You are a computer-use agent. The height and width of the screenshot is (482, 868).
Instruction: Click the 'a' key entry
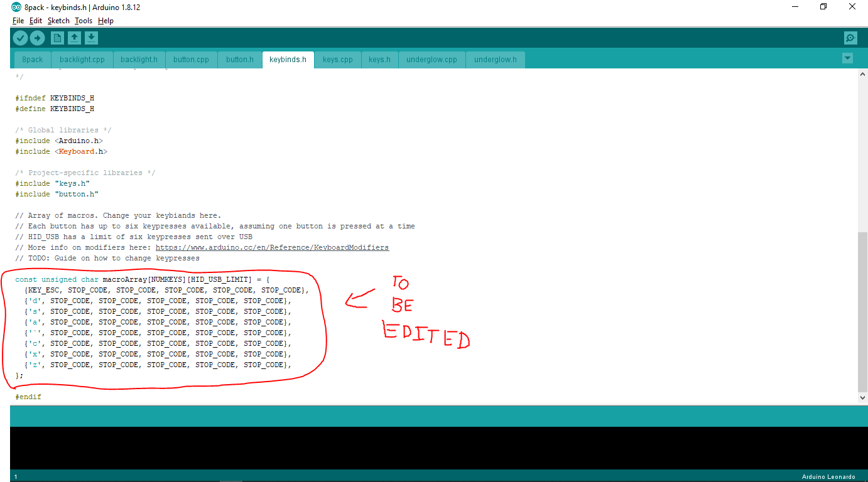tap(35, 322)
